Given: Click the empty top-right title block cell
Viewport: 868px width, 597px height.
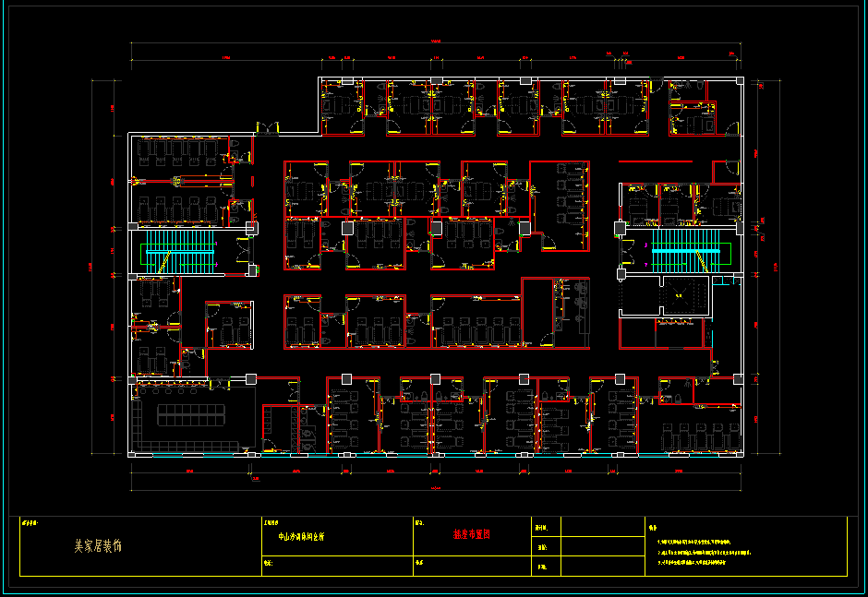Looking at the screenshot, I should (x=601, y=526).
